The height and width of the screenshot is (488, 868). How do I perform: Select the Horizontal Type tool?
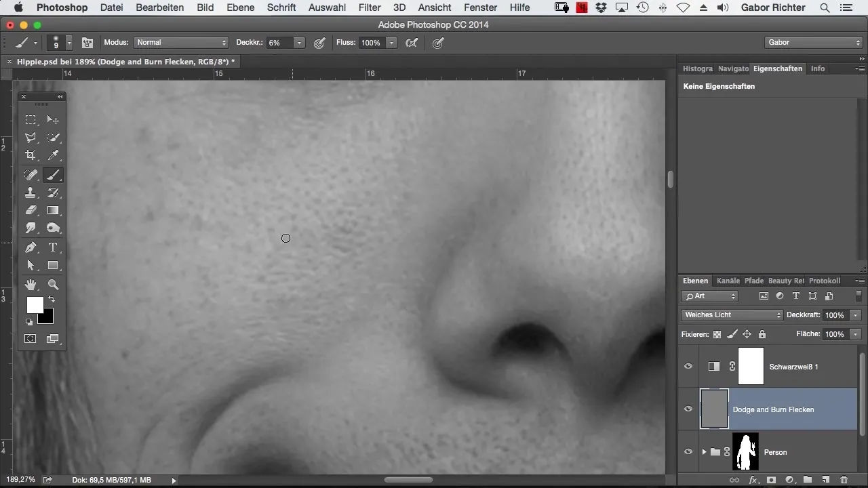53,247
